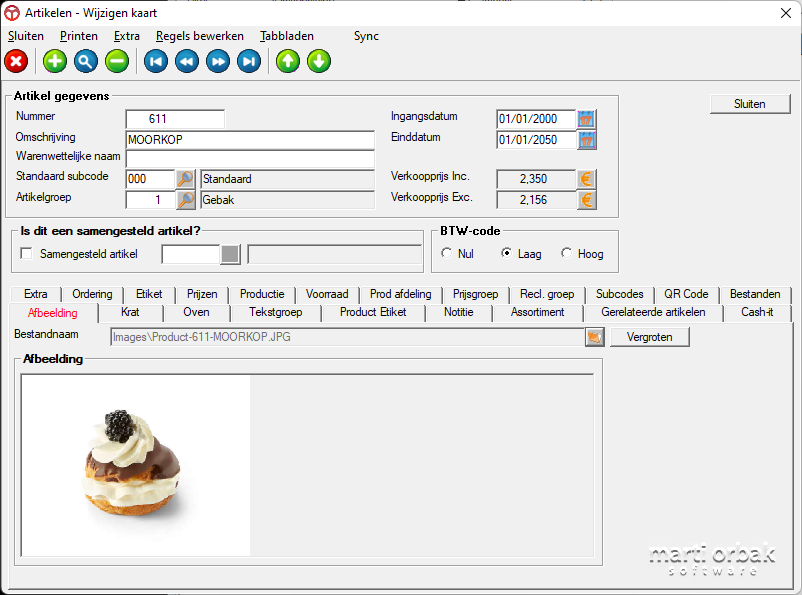Switch to the Notitie tab

click(x=459, y=312)
